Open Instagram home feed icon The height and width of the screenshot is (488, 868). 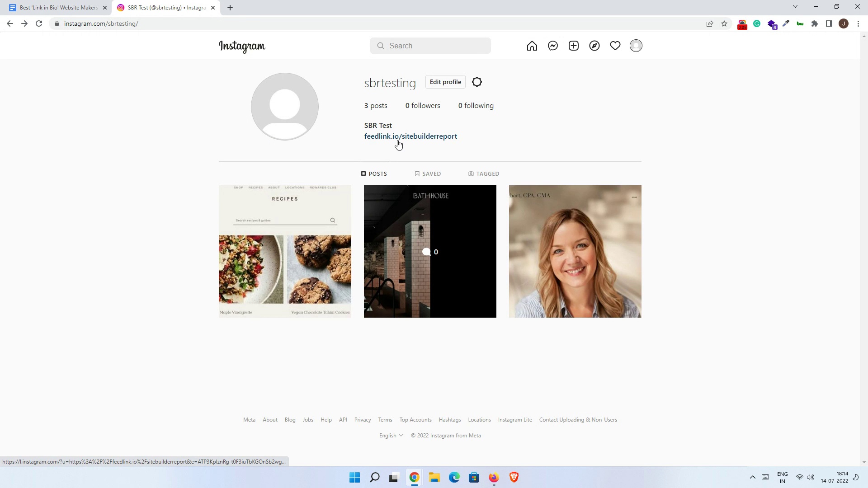point(532,46)
